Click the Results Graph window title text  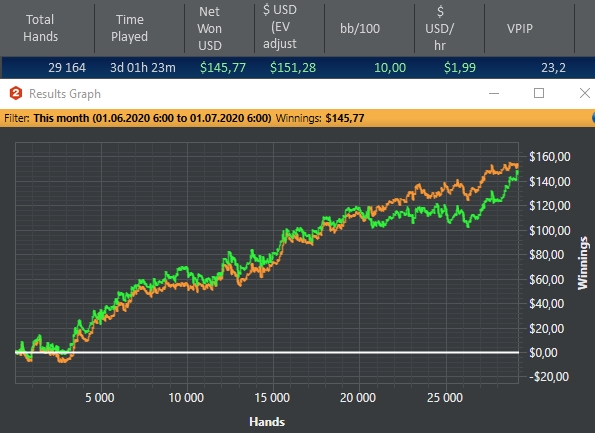(65, 94)
